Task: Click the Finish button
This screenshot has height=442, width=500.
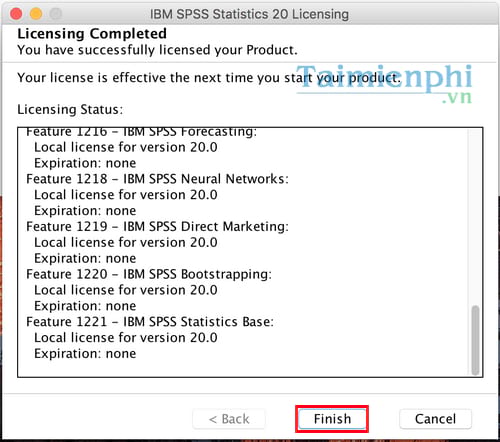Action: pos(332,419)
